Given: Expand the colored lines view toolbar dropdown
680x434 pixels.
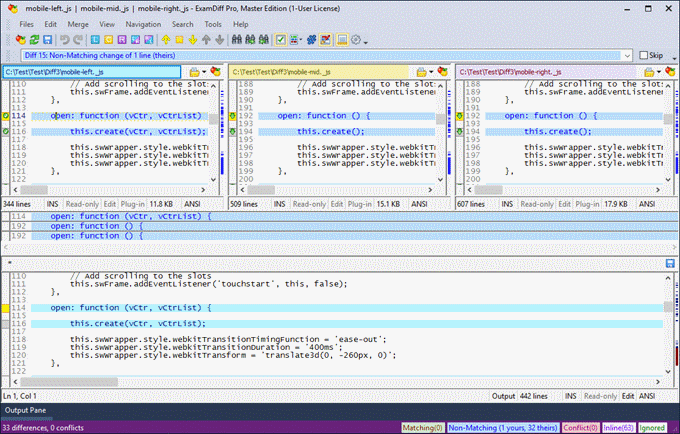Looking at the screenshot, I should [x=301, y=40].
